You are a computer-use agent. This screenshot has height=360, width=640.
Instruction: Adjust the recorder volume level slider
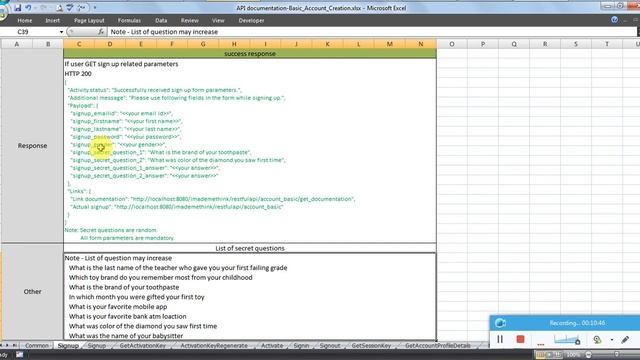tap(567, 340)
